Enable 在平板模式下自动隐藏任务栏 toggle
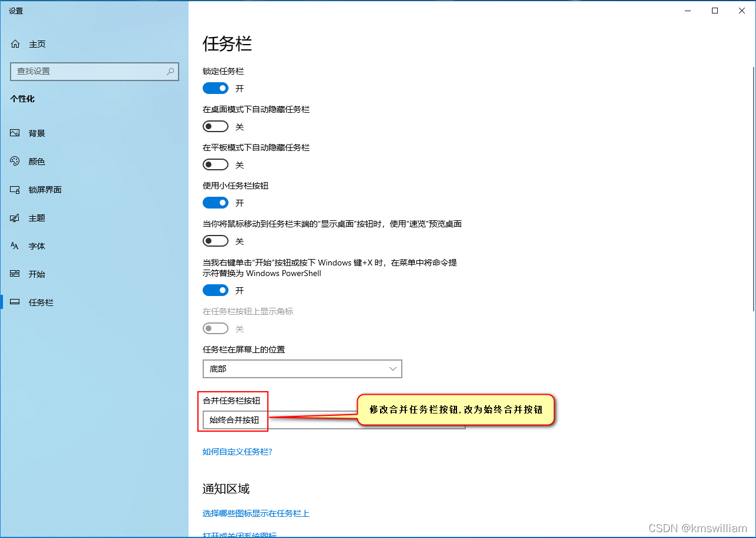 [216, 164]
